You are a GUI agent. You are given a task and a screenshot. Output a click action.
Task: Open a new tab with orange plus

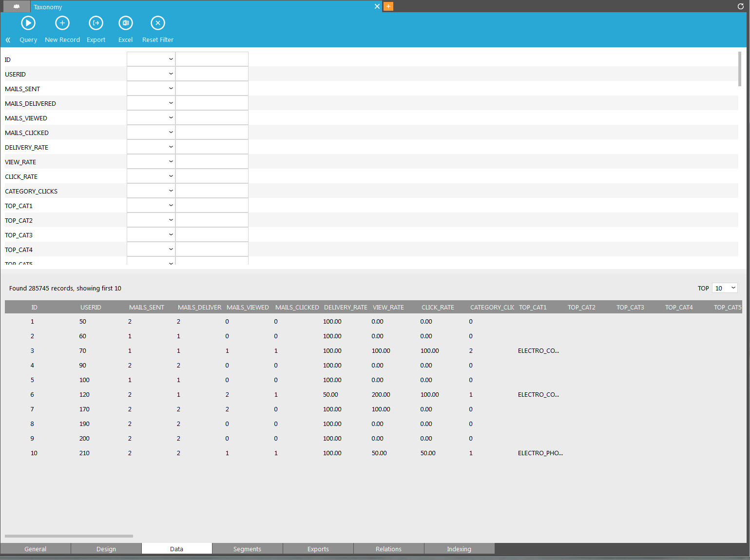388,6
